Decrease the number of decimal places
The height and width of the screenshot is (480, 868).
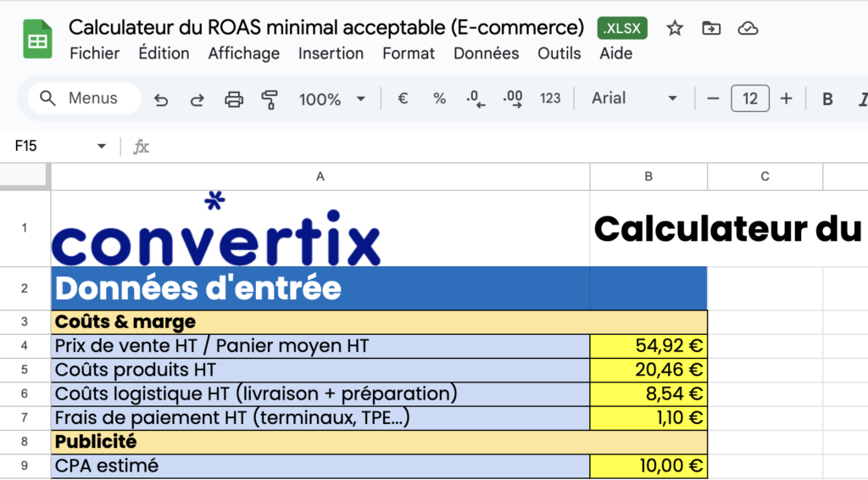476,98
